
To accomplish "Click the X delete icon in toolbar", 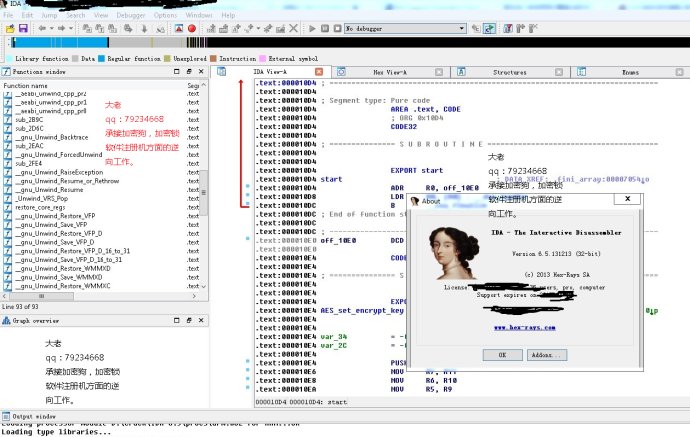I will click(x=294, y=29).
